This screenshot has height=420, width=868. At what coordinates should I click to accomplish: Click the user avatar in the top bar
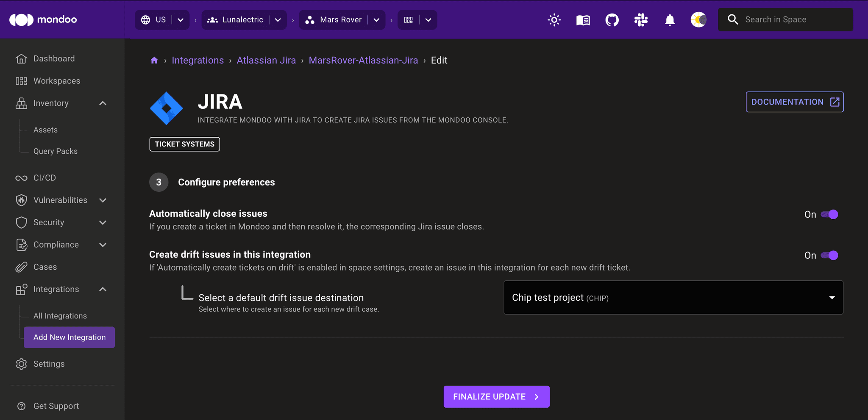pos(698,19)
